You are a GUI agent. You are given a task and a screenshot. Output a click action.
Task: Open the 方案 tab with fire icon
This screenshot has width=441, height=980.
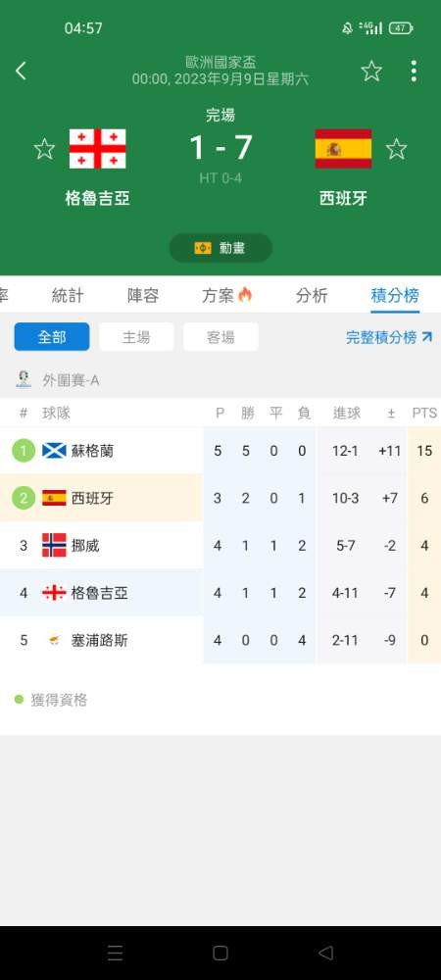click(226, 296)
